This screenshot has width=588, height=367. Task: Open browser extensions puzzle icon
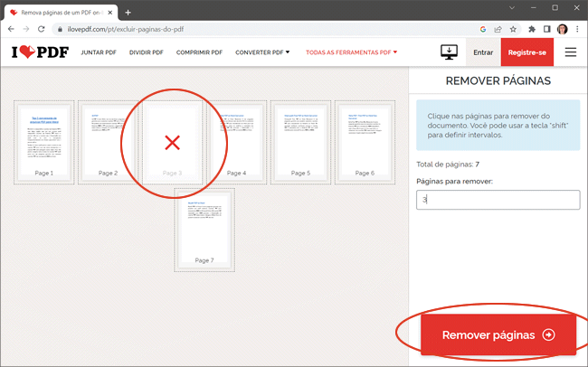pos(530,29)
